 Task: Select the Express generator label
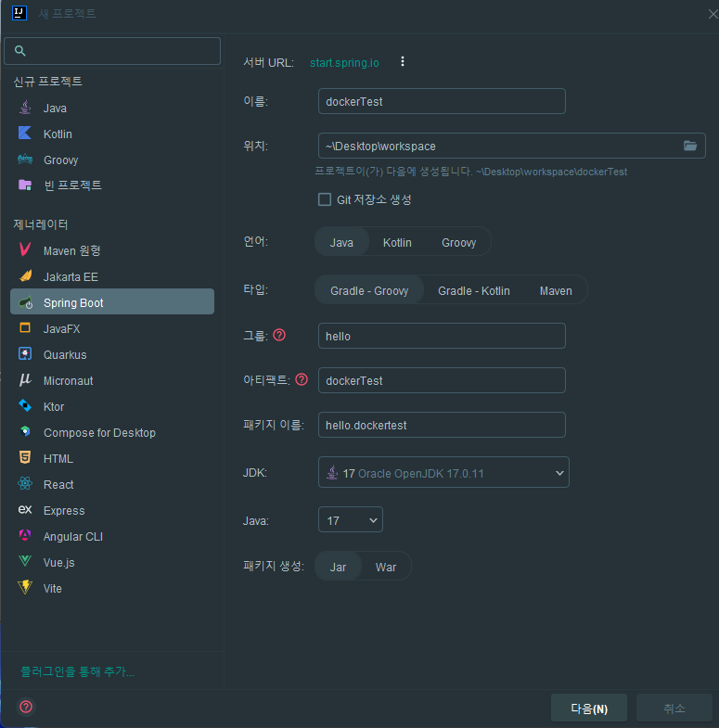64,511
